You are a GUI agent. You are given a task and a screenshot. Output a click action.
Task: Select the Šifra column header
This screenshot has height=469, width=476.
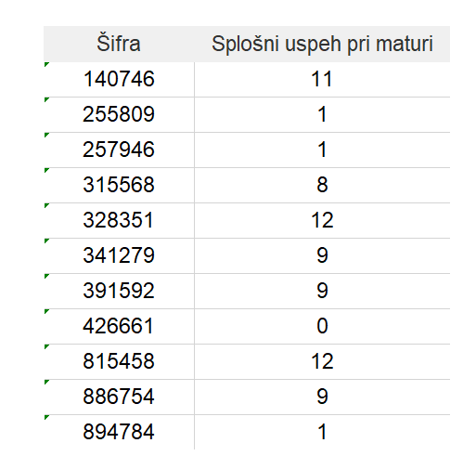pyautogui.click(x=119, y=44)
